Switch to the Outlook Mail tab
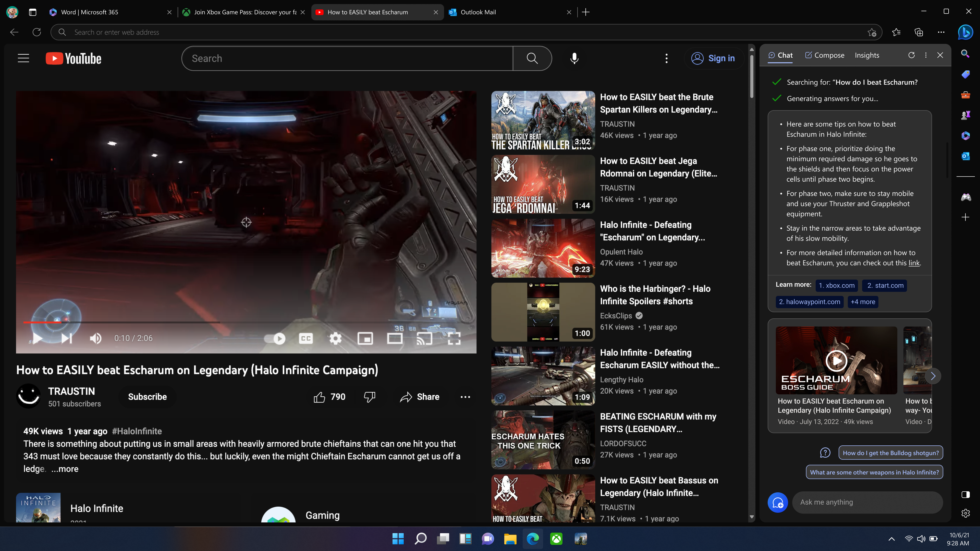 (x=510, y=12)
